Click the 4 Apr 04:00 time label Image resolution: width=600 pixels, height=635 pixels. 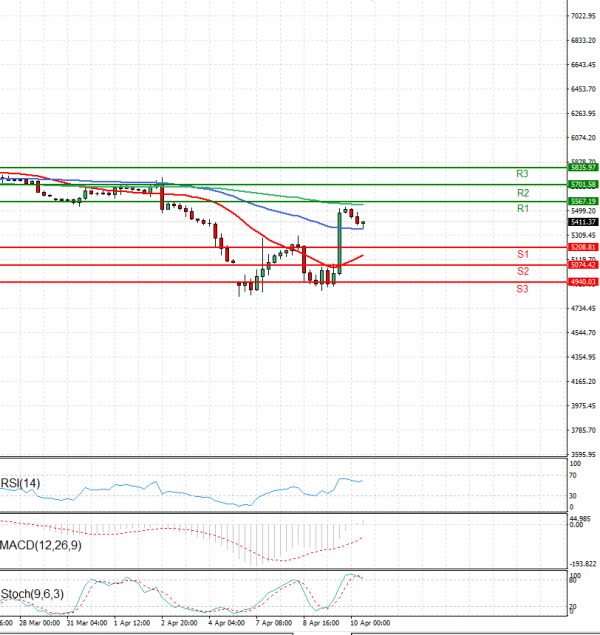pos(227,623)
